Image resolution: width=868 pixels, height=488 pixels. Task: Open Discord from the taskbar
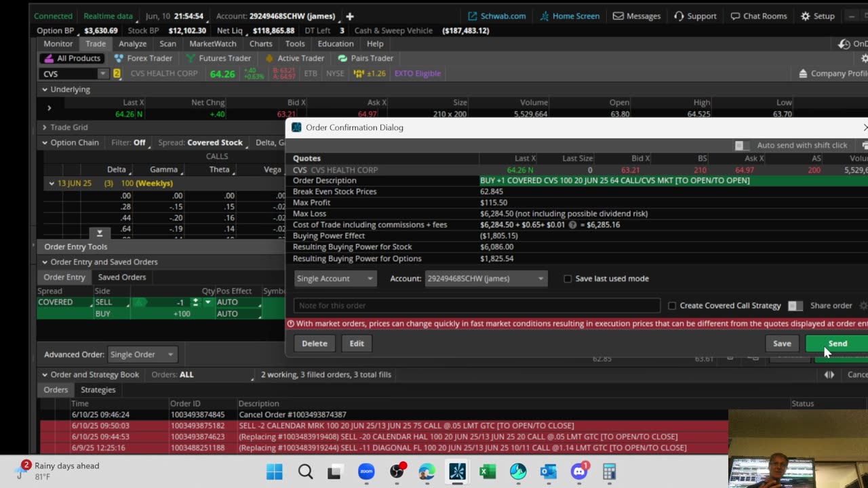click(x=578, y=472)
